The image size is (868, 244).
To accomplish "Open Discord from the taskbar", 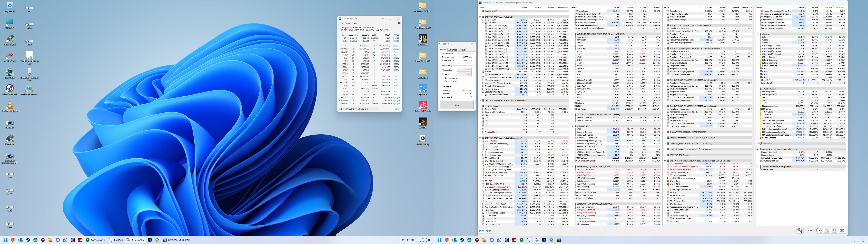I will [58, 240].
